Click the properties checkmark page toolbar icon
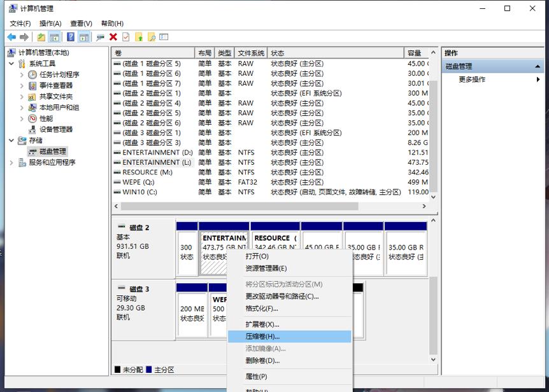 (126, 38)
